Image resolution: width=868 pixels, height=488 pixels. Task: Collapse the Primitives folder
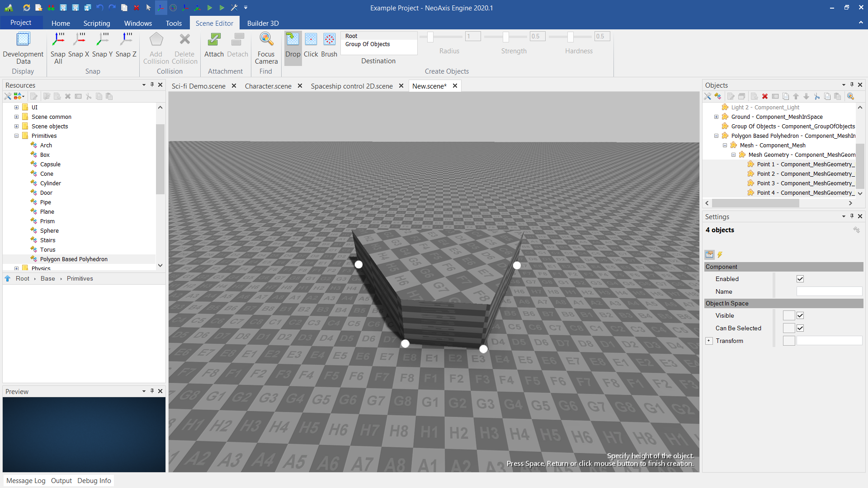point(16,136)
